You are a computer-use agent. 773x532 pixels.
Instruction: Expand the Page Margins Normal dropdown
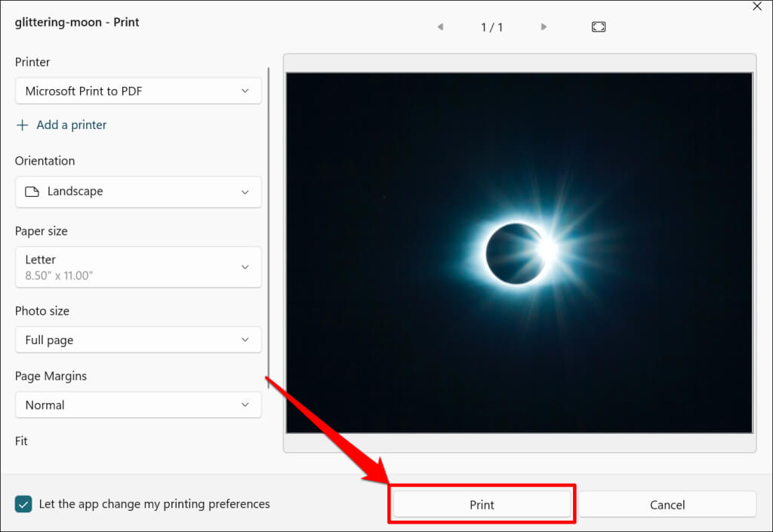pos(138,405)
